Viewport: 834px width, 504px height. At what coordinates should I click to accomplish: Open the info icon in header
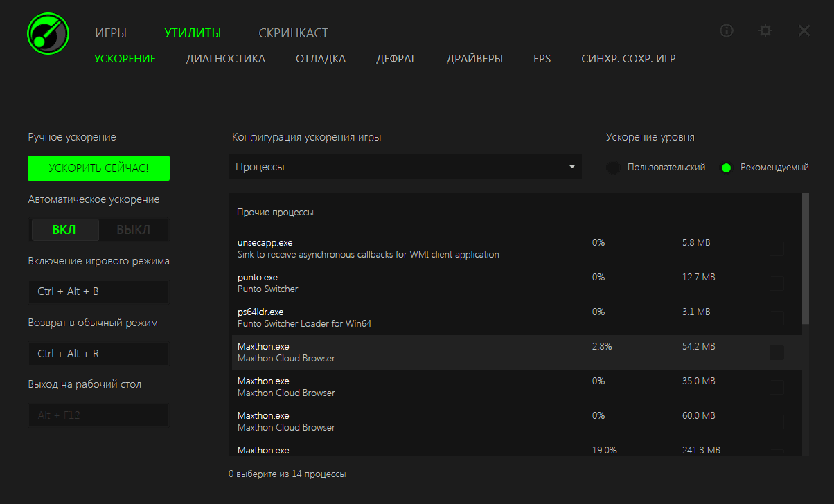click(x=727, y=30)
